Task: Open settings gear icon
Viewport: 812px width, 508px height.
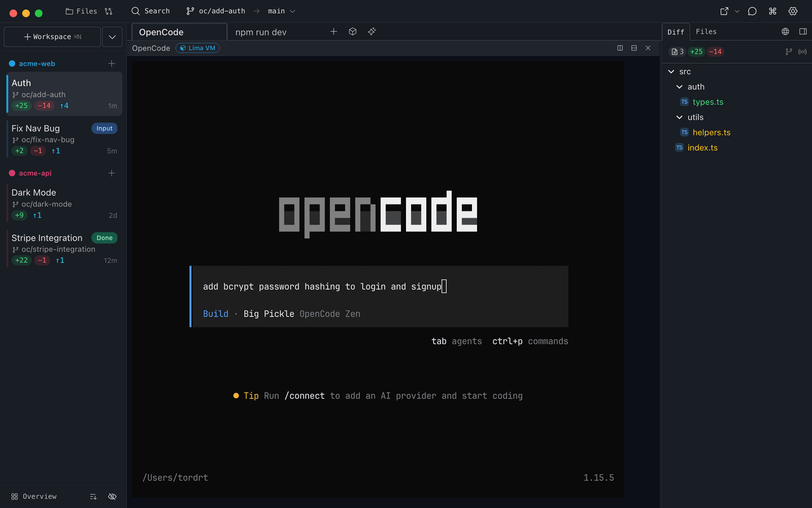Action: [793, 11]
